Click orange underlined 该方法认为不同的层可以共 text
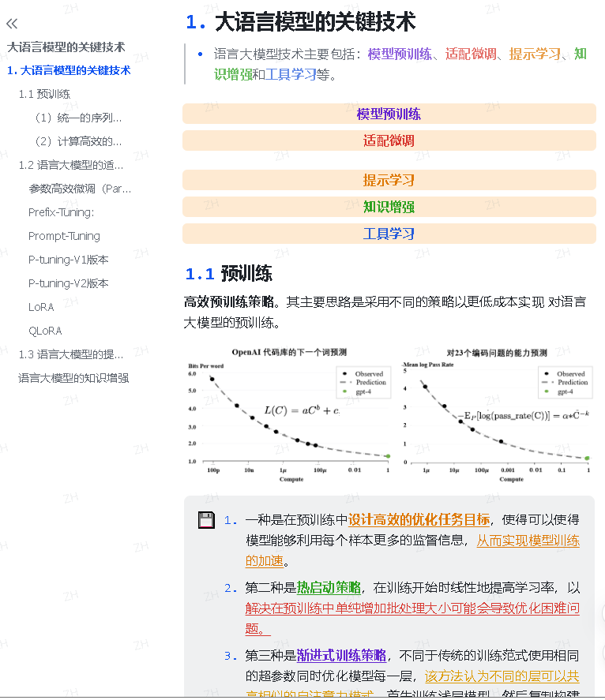Viewport: 605px width, 700px height. (502, 676)
